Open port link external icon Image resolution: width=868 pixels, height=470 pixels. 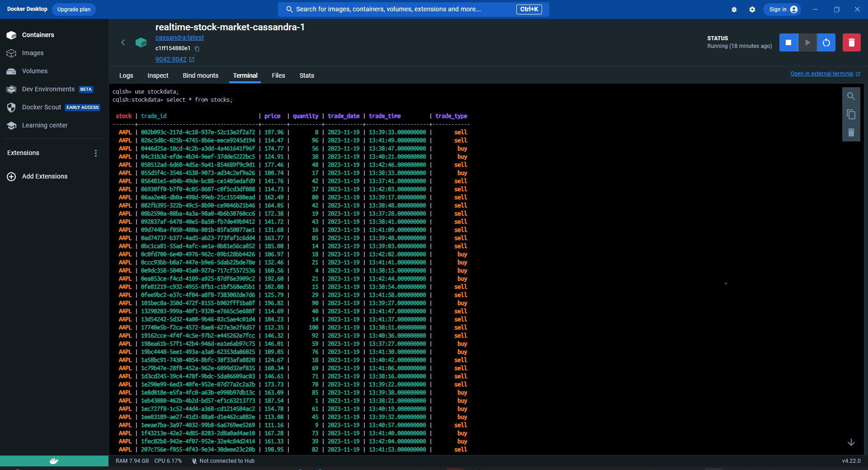[192, 59]
